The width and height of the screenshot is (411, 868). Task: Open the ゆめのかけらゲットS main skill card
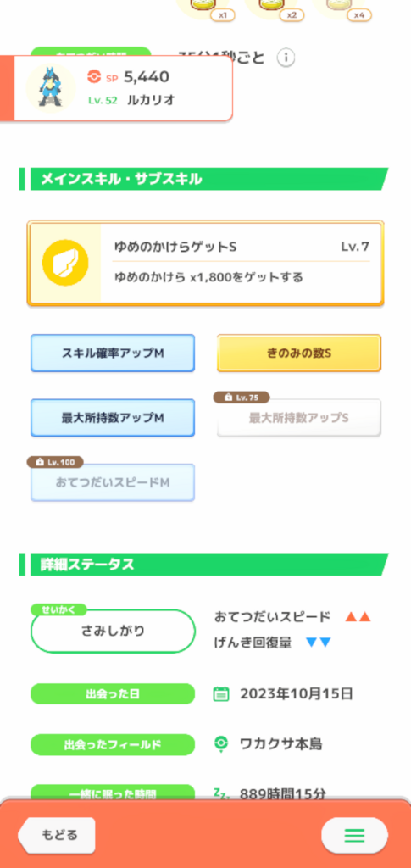point(205,264)
